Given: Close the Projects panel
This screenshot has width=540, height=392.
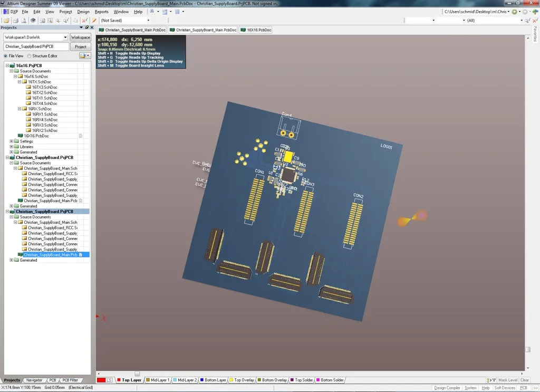Looking at the screenshot, I should pyautogui.click(x=92, y=27).
